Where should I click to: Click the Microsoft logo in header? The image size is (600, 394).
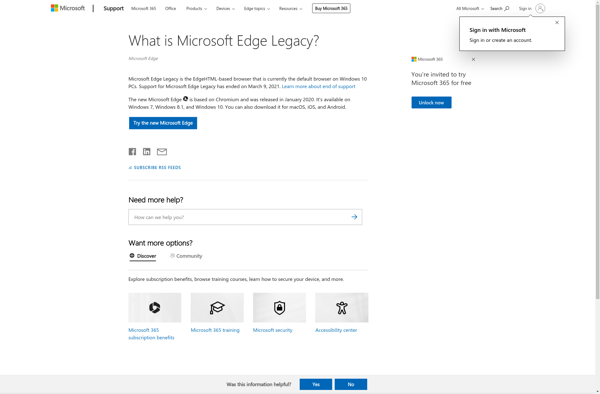click(68, 8)
